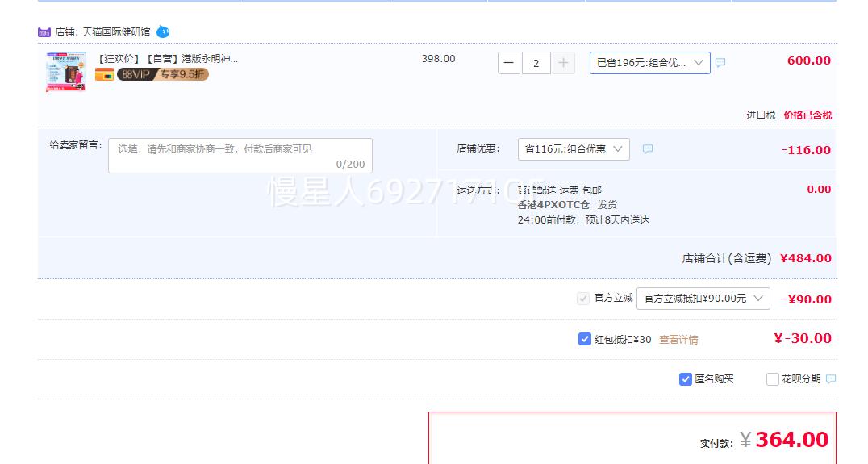
Task: Decrease quantity with the minus button
Action: click(x=509, y=63)
